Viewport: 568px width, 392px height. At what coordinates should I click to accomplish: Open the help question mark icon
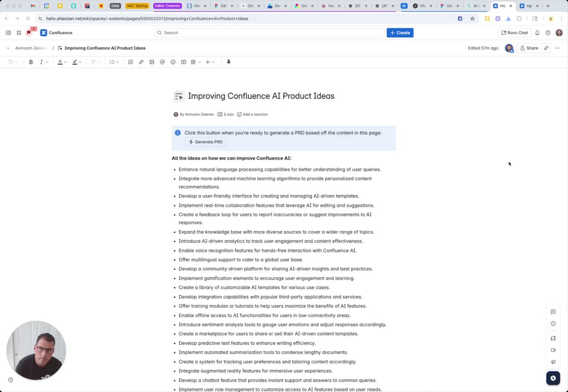548,33
